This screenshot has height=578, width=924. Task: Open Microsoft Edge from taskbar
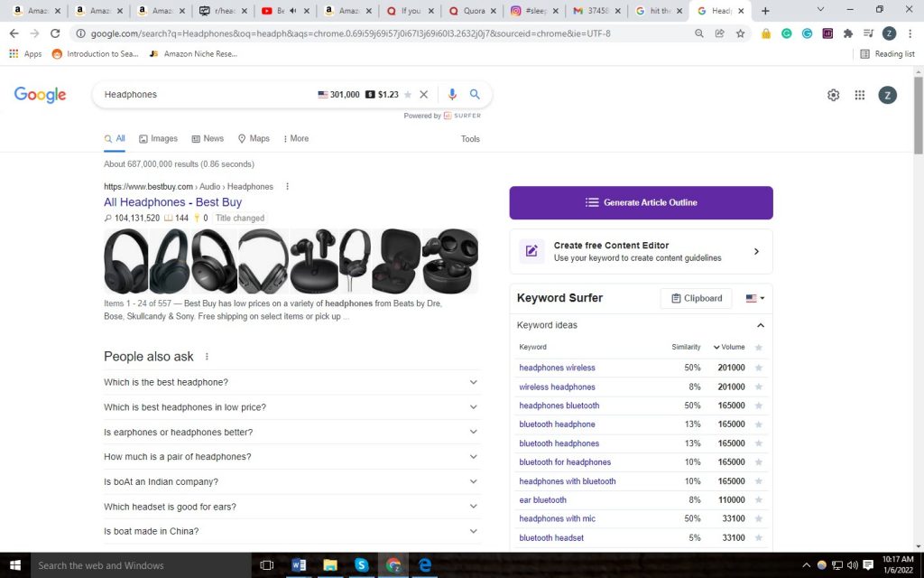[425, 565]
